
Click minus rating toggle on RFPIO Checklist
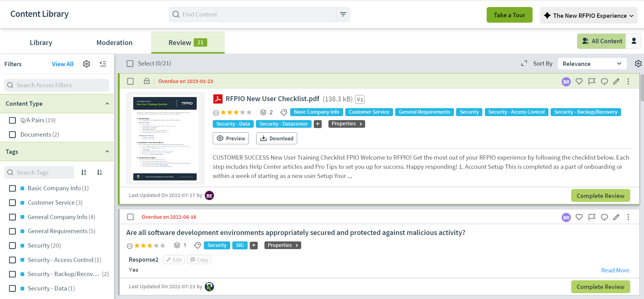click(216, 113)
